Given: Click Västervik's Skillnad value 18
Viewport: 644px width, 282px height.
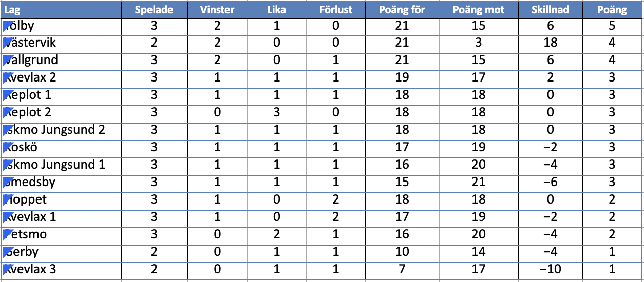Looking at the screenshot, I should click(x=550, y=43).
